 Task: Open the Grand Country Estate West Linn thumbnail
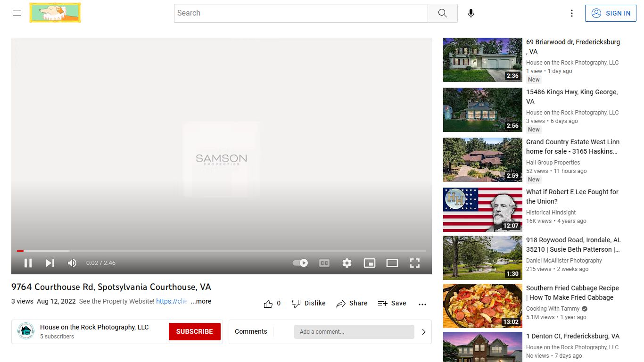(483, 160)
